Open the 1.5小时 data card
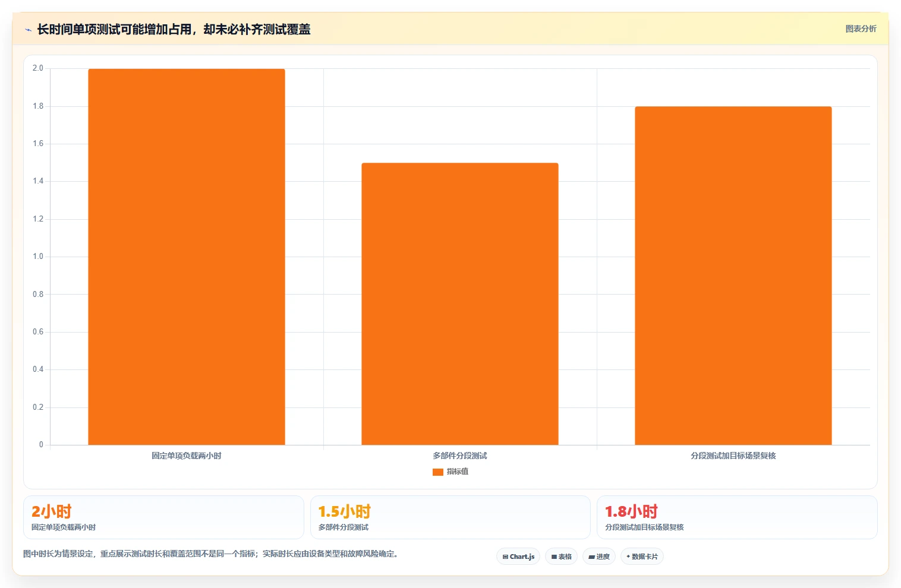 point(450,517)
